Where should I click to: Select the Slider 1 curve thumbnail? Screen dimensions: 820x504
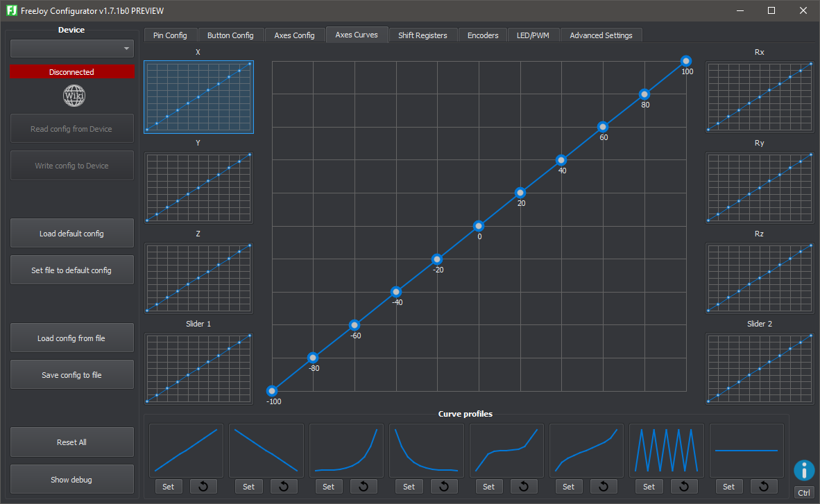[198, 369]
